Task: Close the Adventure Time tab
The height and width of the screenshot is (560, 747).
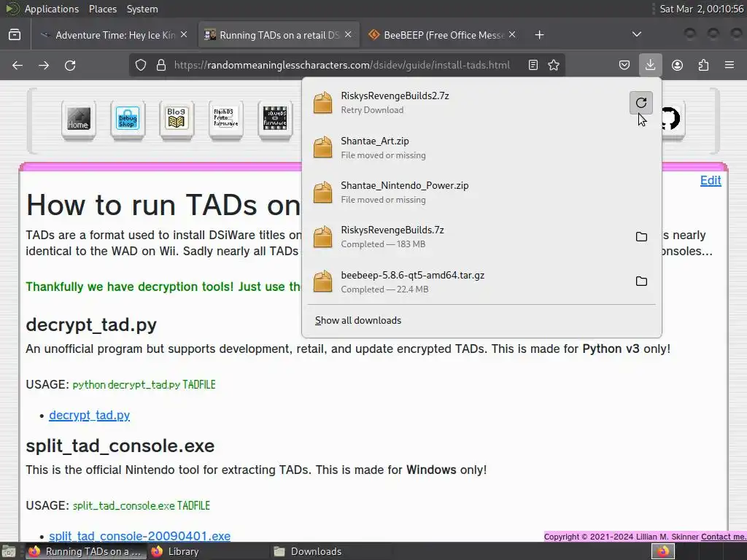Action: point(184,35)
